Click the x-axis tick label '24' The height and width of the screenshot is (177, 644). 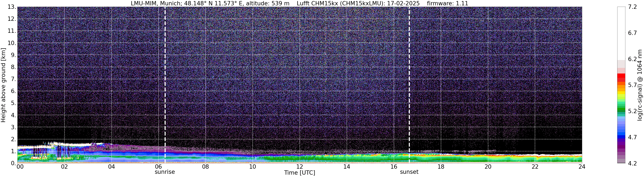(x=582, y=167)
